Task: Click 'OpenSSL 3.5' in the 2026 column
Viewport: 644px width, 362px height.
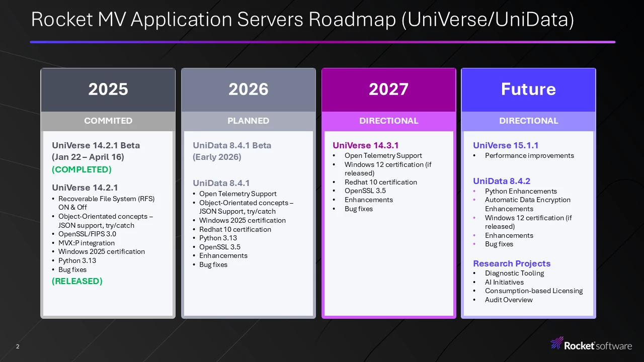Action: pos(220,247)
